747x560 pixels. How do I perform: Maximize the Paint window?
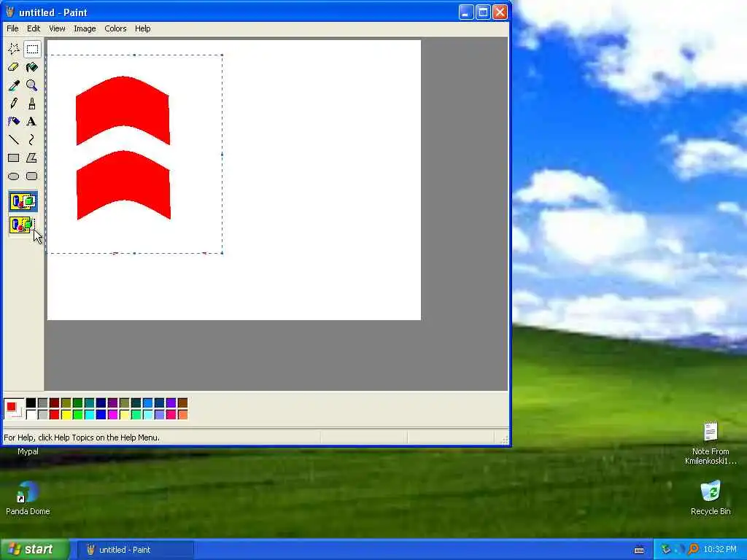[483, 12]
